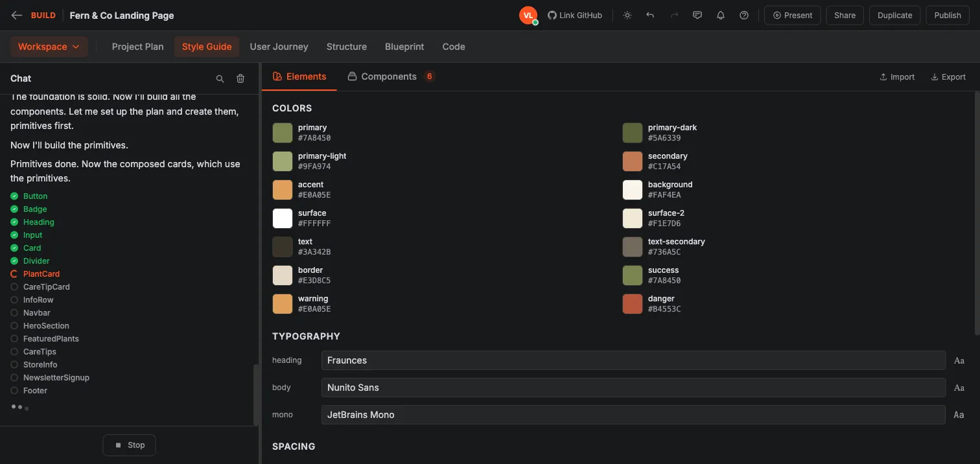Click Link GitHub
This screenshot has height=464, width=980.
point(575,16)
